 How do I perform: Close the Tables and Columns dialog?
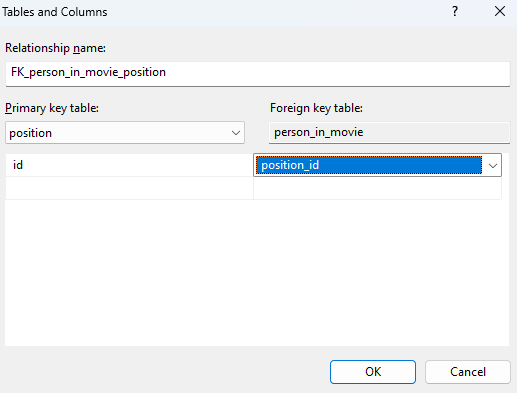[500, 12]
